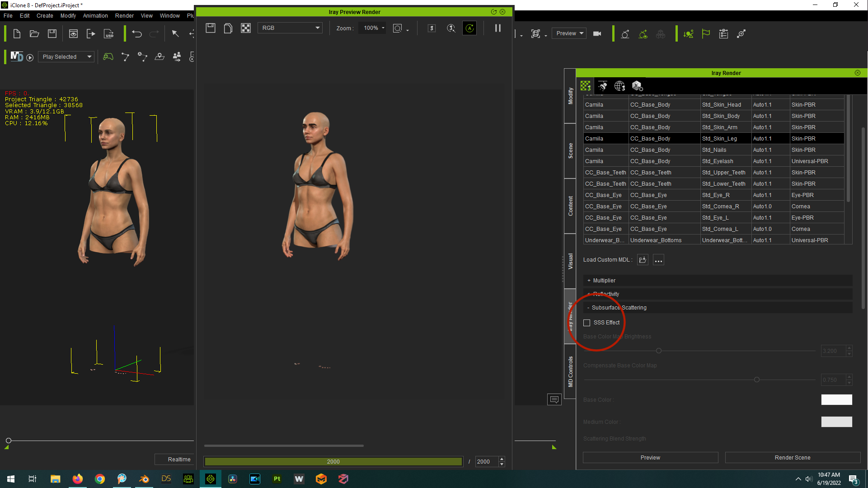The width and height of the screenshot is (868, 488).
Task: Open Chrome from the Windows taskbar
Action: click(x=100, y=479)
